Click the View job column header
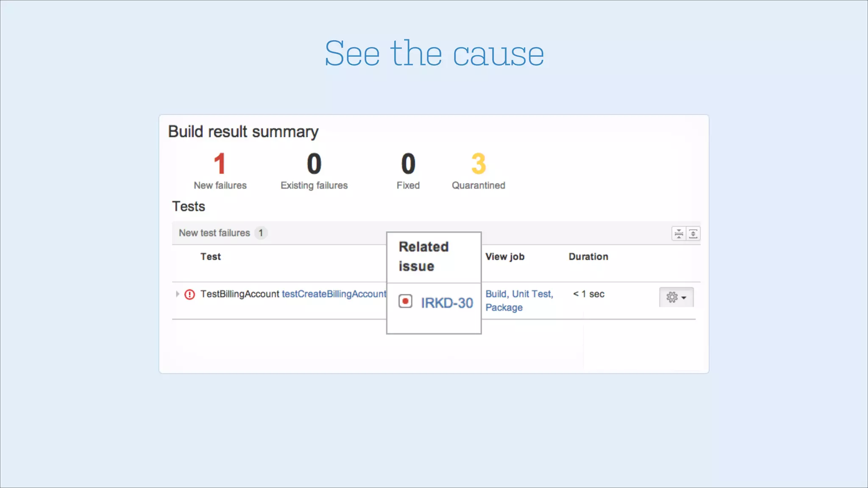 [504, 257]
